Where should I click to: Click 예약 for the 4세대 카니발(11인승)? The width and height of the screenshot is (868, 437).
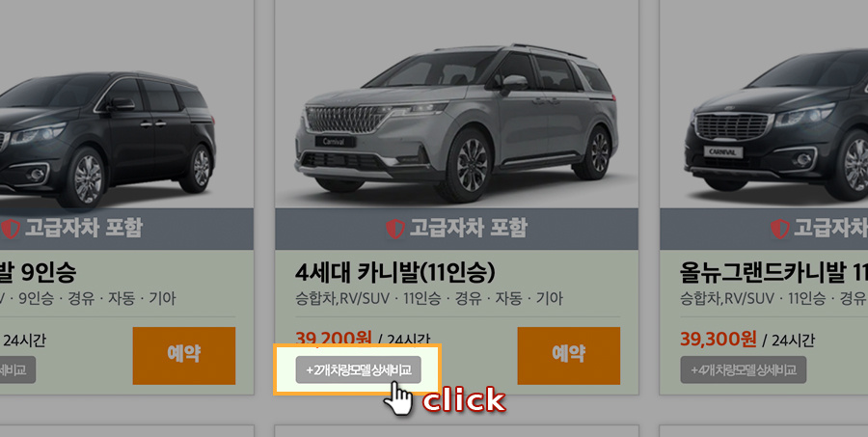pos(568,356)
